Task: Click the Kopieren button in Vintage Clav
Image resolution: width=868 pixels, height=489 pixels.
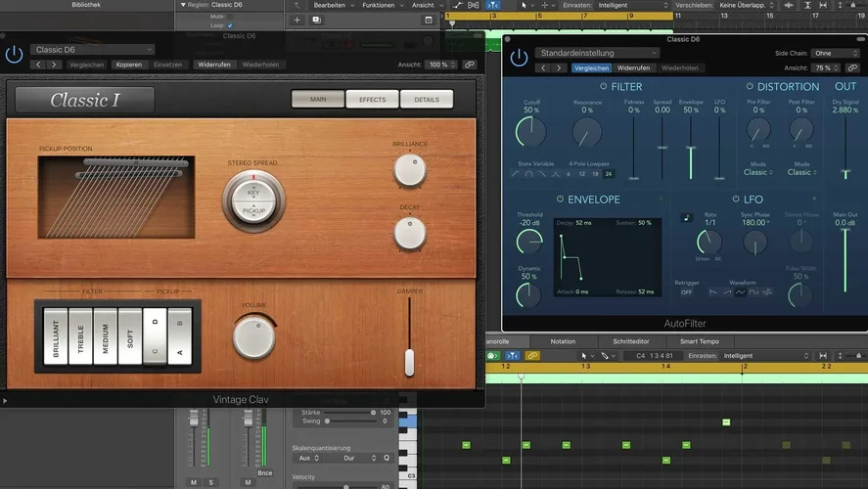Action: point(128,65)
